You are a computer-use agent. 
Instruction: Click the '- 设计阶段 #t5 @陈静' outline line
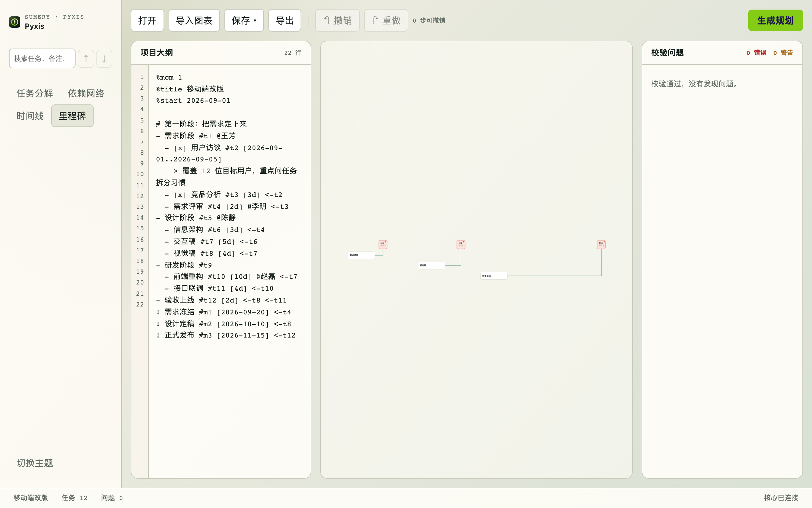[x=196, y=218]
